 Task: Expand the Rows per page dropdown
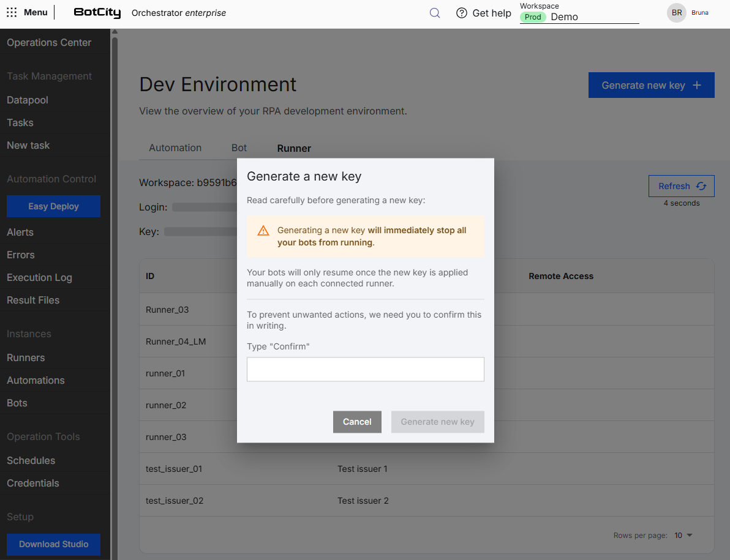[683, 536]
